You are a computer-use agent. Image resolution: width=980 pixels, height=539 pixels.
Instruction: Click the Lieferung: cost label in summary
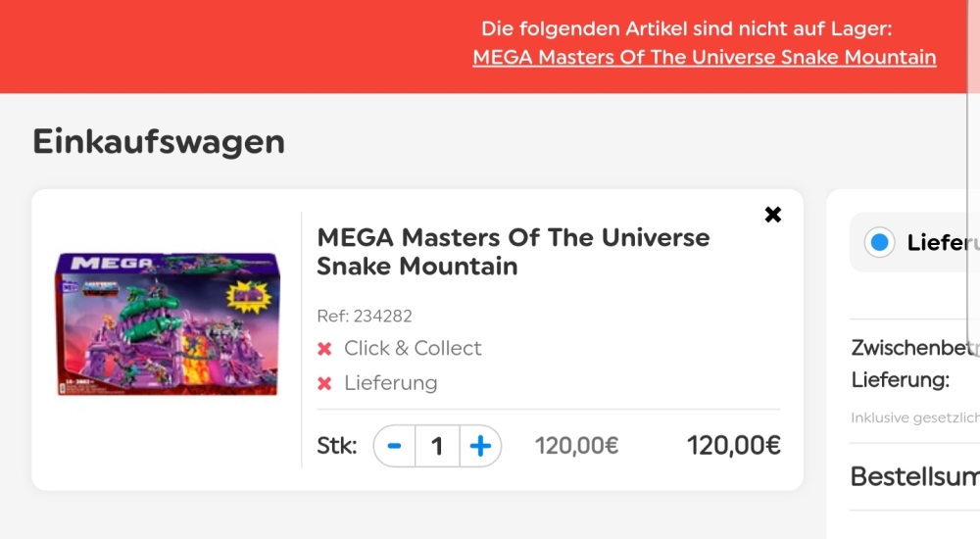pos(900,379)
